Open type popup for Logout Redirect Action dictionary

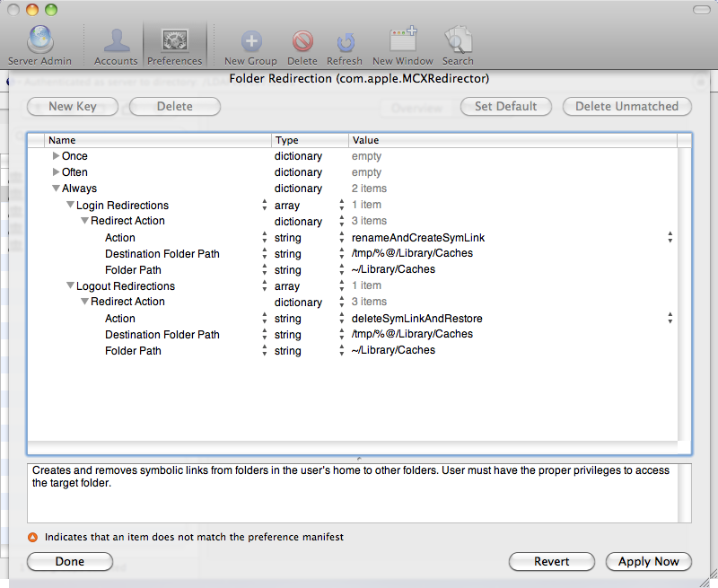click(342, 302)
